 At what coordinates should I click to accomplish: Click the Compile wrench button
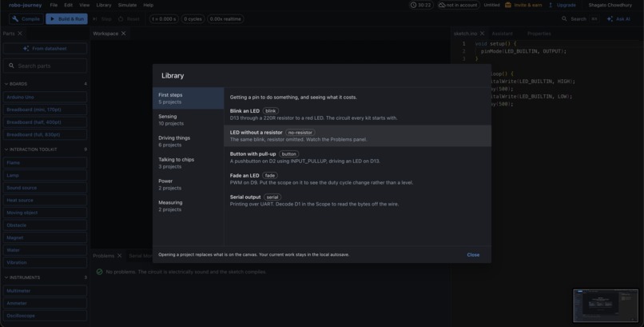26,19
